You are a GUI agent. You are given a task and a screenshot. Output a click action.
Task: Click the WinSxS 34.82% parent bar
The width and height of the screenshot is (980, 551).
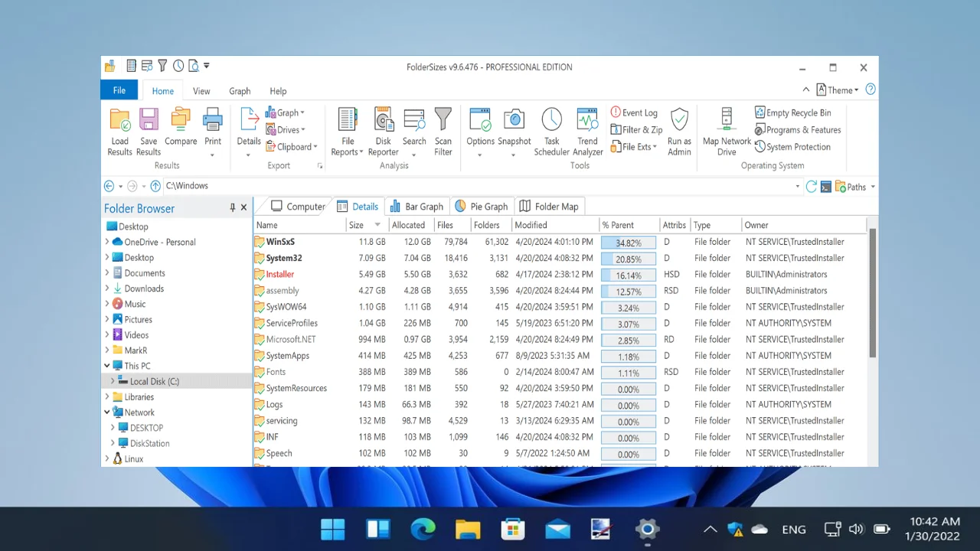tap(629, 243)
